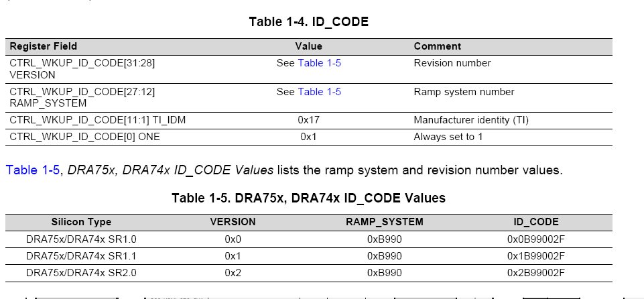
Task: Select 'DRA75x/DRA74x SR1.0' row label
Action: [x=81, y=239]
